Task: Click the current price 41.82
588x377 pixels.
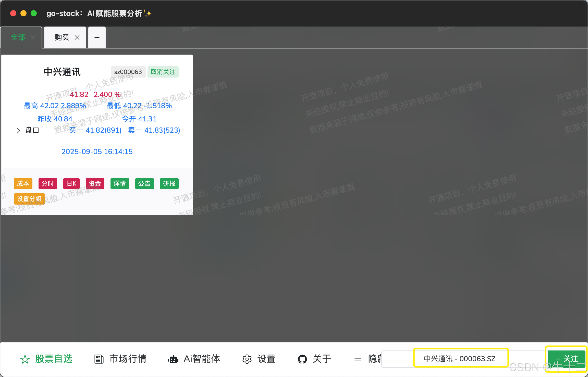Action: pos(79,94)
